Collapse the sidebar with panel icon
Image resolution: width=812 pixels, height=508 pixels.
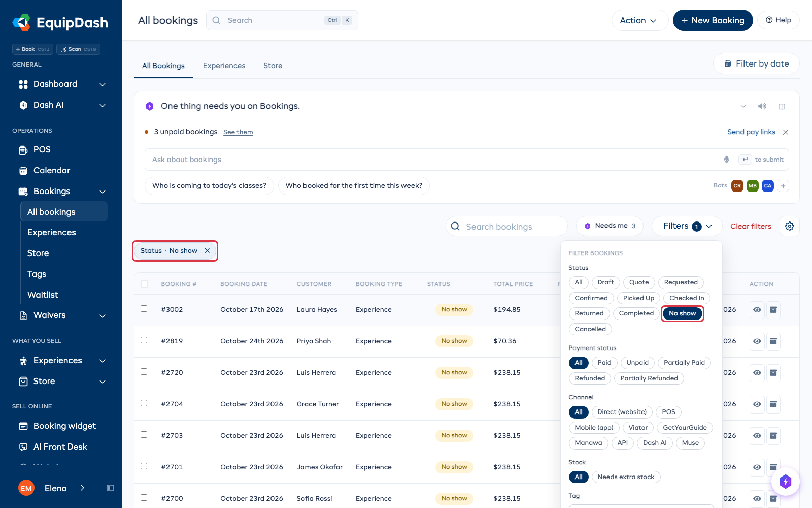pos(110,488)
